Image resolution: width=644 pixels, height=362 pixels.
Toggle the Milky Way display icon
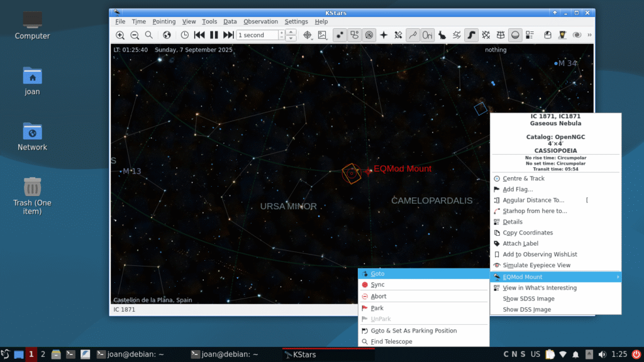[471, 35]
